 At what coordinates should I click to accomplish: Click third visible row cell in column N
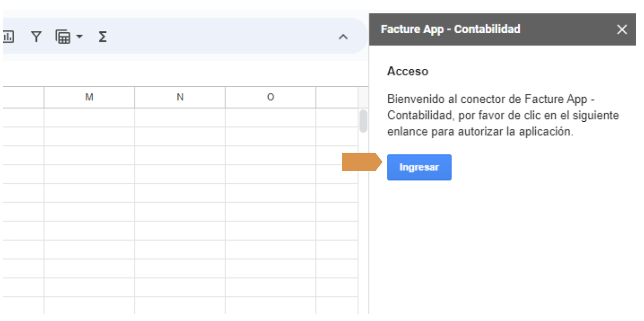click(x=180, y=155)
